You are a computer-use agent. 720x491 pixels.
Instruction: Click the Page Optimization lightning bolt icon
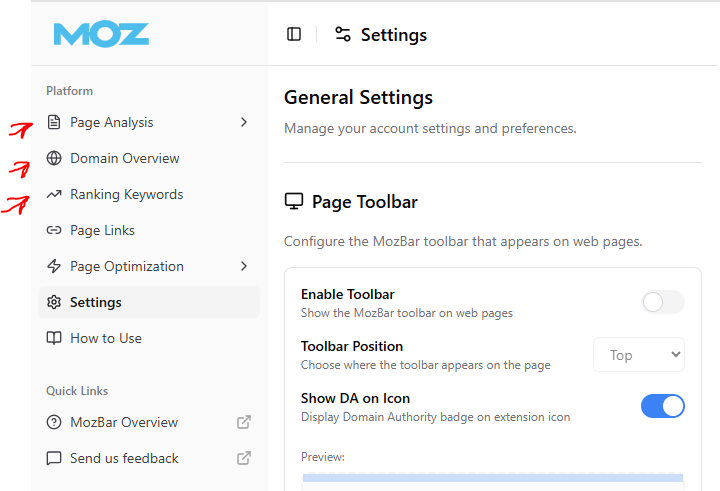coord(54,266)
